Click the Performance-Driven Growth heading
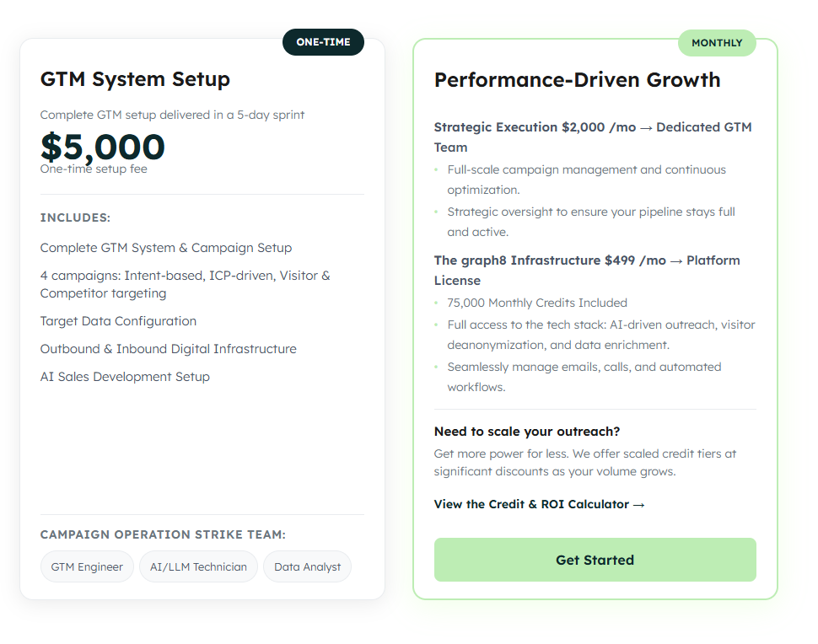Viewport: 818px width, 644px height. click(x=577, y=80)
